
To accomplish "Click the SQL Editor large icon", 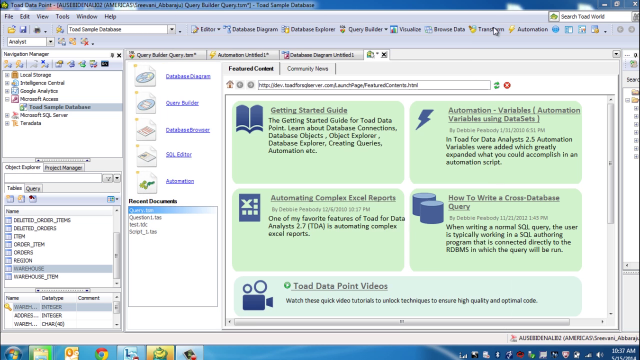I will coord(147,155).
